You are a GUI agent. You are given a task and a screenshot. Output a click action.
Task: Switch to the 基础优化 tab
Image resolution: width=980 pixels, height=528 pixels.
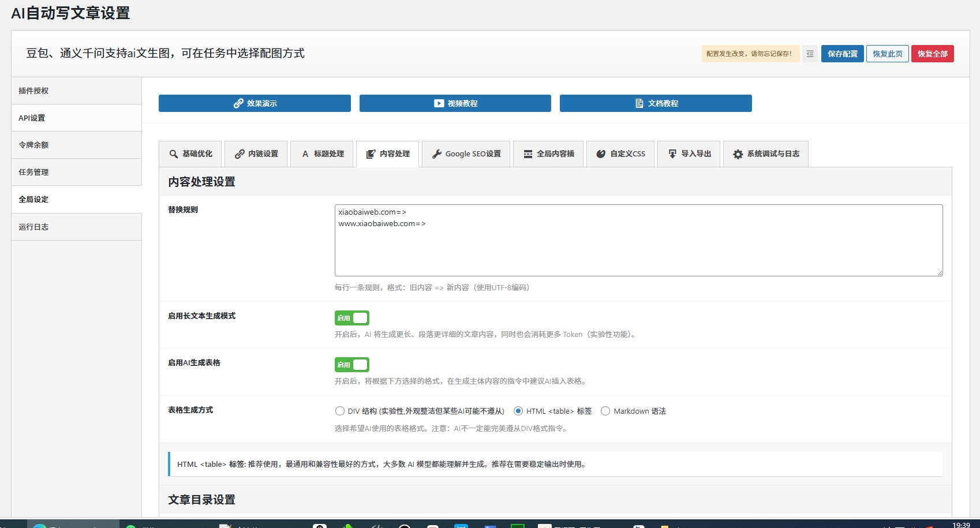(191, 154)
